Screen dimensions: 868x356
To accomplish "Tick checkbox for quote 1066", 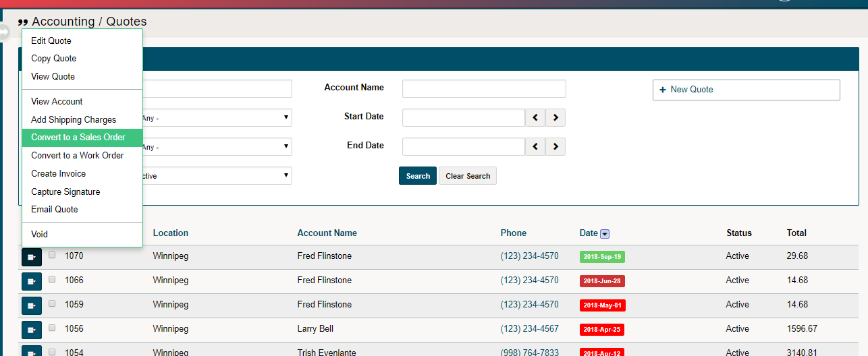I will click(52, 279).
